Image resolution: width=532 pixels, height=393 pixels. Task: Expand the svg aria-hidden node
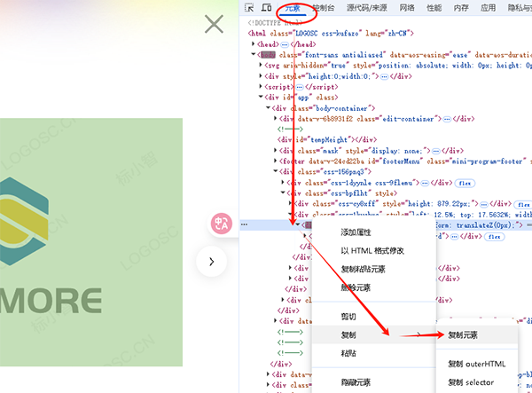point(261,65)
